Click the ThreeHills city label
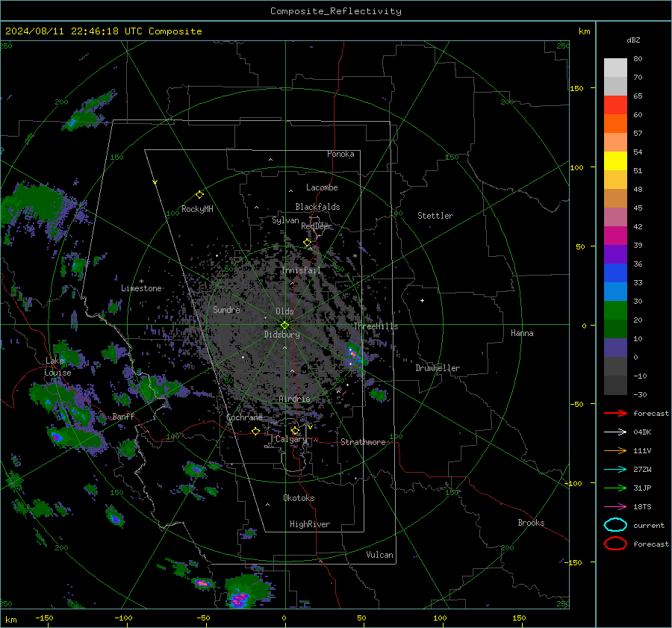Screen dimensions: 672x628 coord(376,326)
